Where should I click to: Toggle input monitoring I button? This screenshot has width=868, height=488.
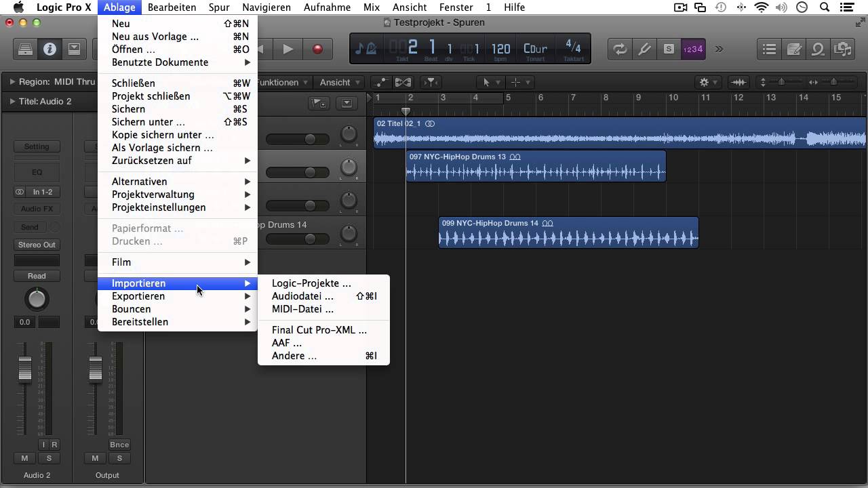43,445
